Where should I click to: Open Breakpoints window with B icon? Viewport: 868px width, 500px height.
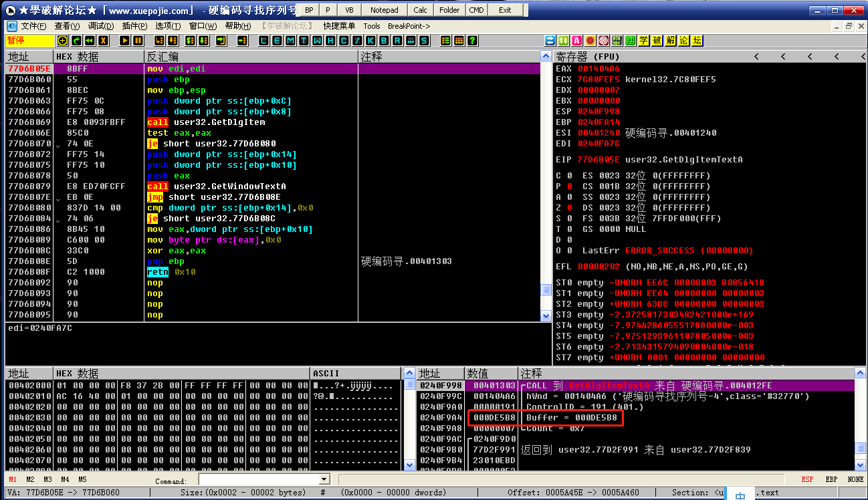click(x=383, y=41)
